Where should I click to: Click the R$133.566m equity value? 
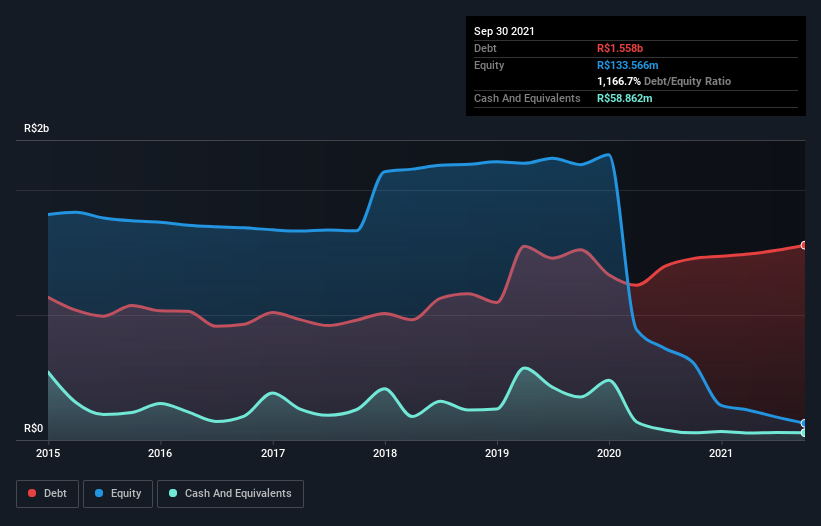(628, 65)
